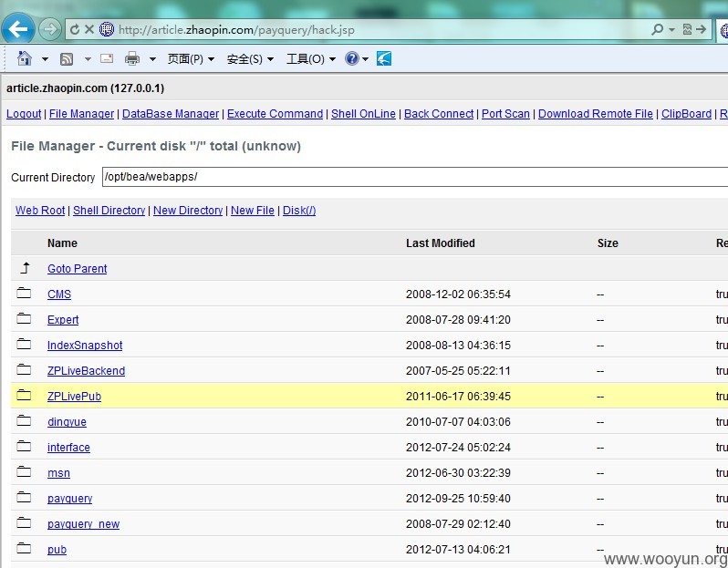The height and width of the screenshot is (568, 728).
Task: Open Back Connect link
Action: [439, 114]
